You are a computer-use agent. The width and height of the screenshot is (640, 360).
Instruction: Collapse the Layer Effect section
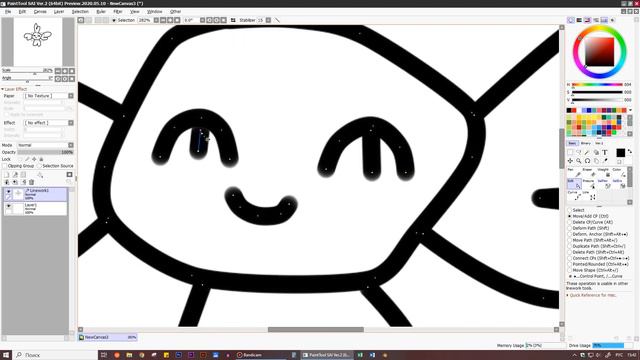pos(3,89)
